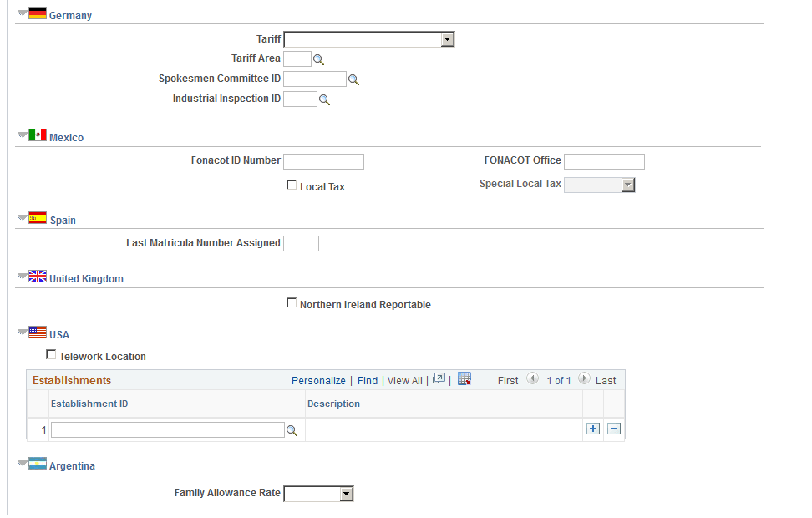Collapse the Germany section

(x=23, y=14)
